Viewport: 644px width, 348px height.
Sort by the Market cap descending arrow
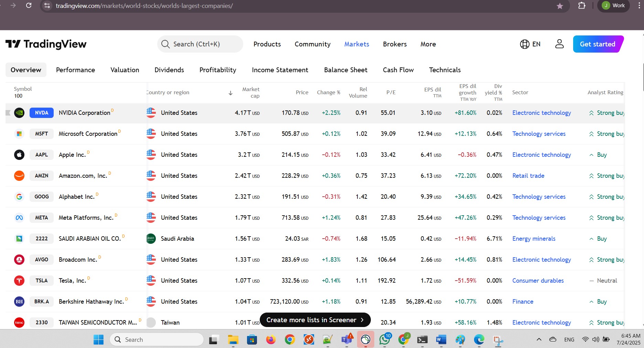[x=230, y=93]
